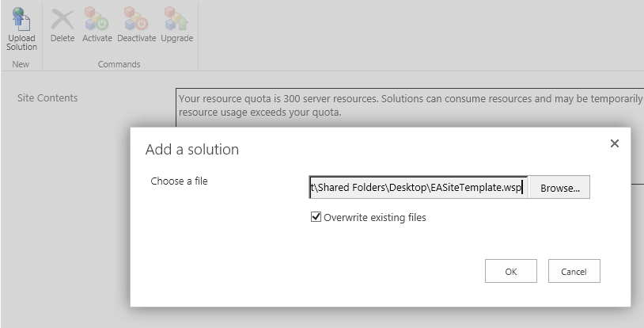Select the Deactivate solution icon

137,18
